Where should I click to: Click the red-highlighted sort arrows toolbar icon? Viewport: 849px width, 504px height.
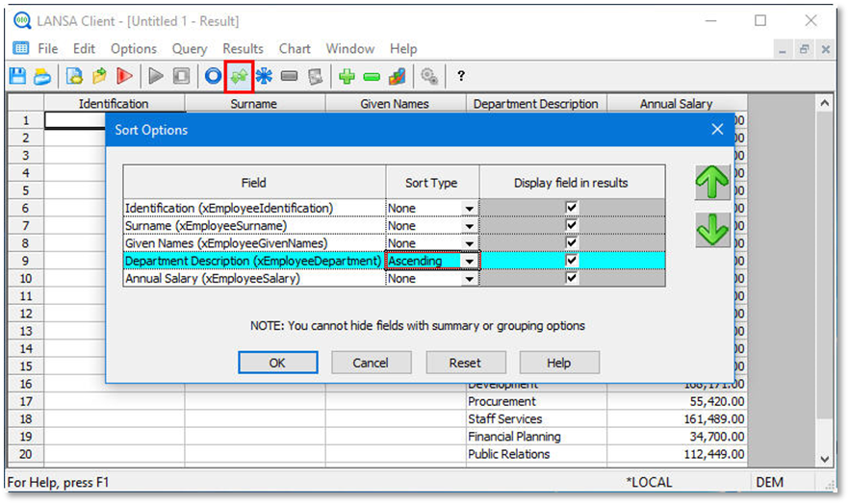click(x=238, y=76)
